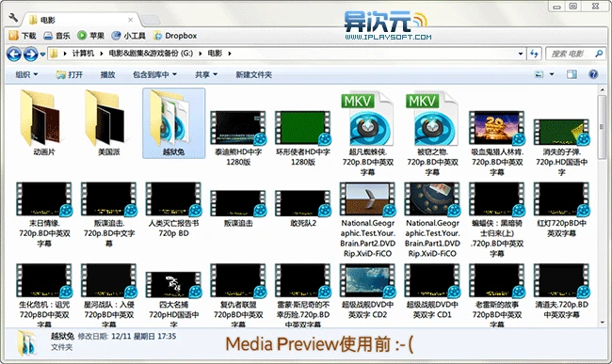Select the 清道夫.720p.BD video
This screenshot has height=364, width=612.
562,292
